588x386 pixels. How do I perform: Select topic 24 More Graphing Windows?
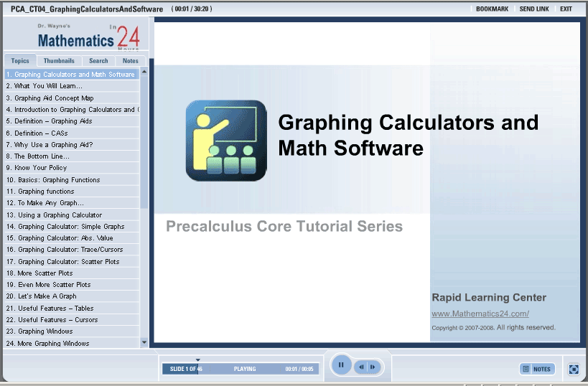pos(72,343)
